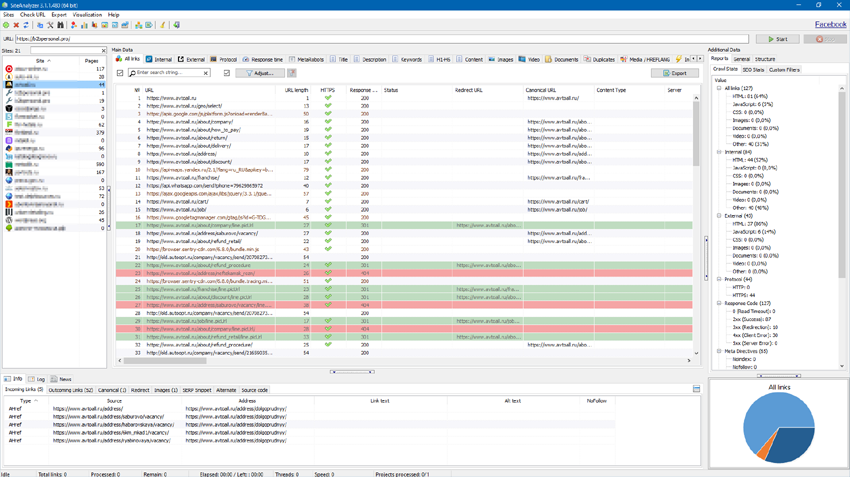This screenshot has height=477, width=850.
Task: Switch to the External tab
Action: pyautogui.click(x=191, y=59)
